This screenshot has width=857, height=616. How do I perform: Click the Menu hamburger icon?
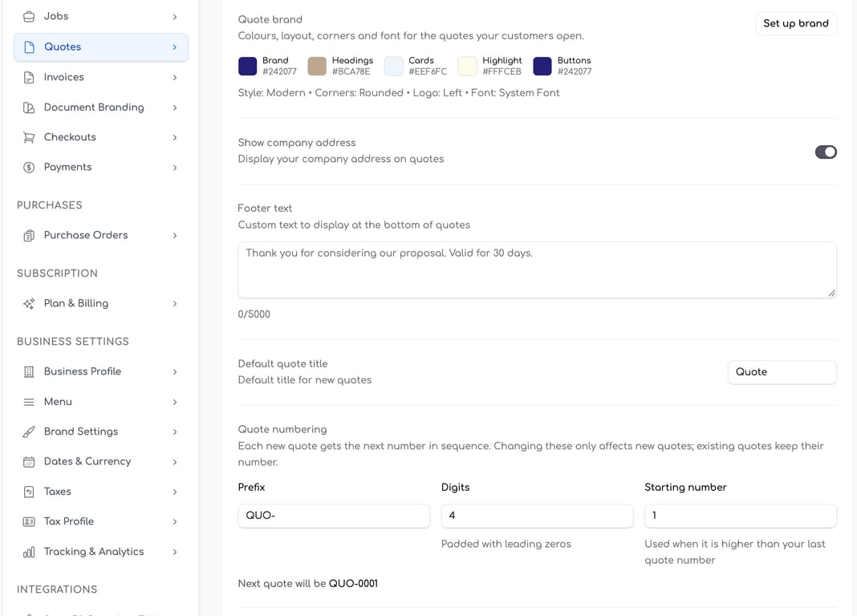(29, 402)
